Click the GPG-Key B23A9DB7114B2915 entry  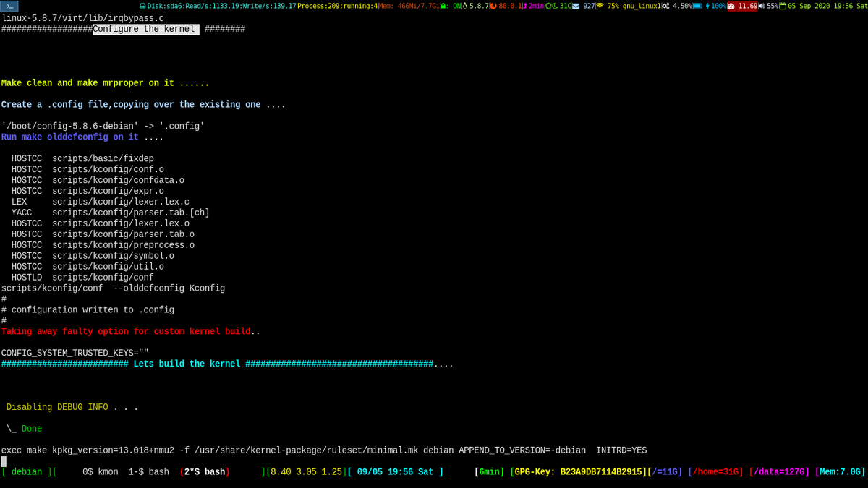tap(578, 472)
